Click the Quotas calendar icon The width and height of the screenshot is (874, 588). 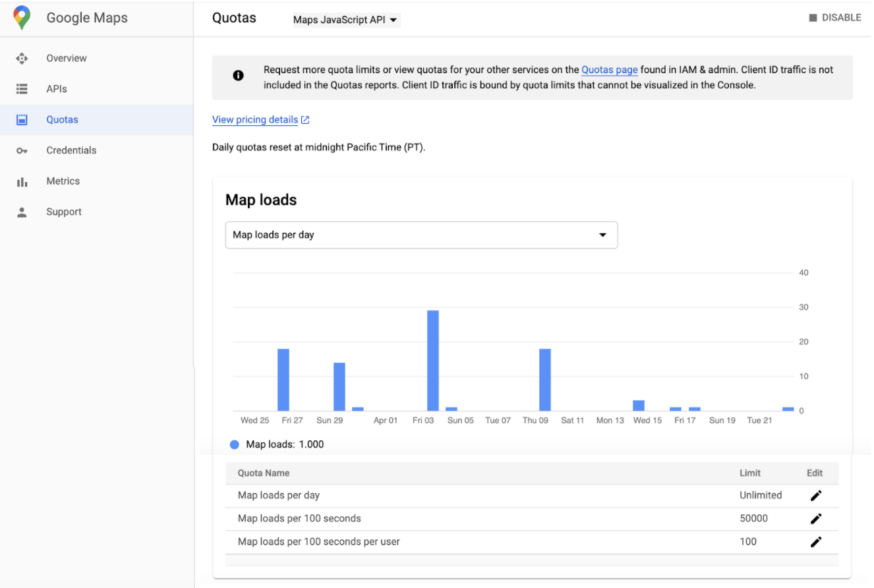[22, 119]
